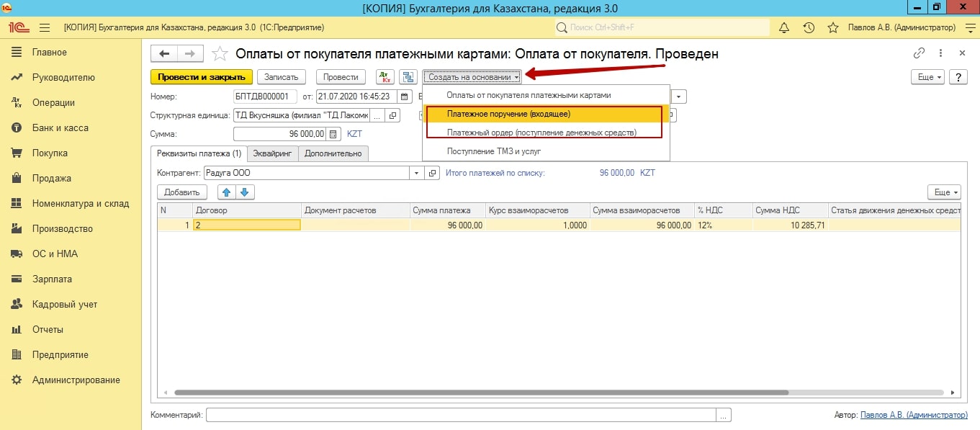Screen dimensions: 980x430
Task: Open the calendar picker next to date
Action: [404, 97]
